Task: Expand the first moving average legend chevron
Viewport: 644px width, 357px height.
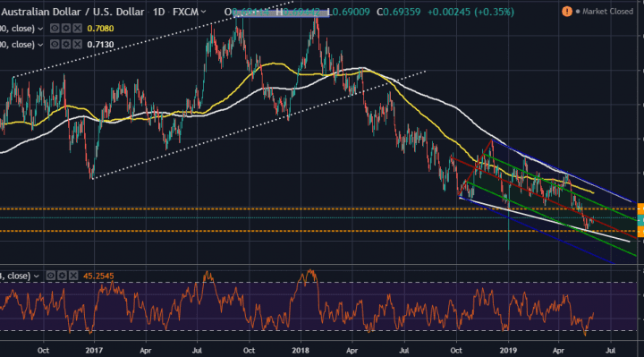Action: point(40,29)
